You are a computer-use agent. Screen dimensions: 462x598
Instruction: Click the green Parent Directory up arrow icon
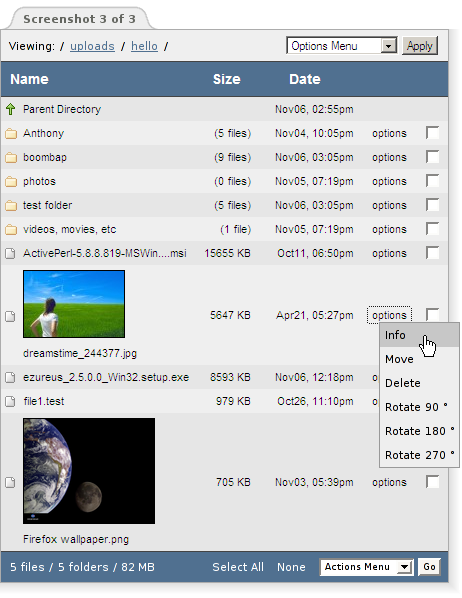[11, 109]
